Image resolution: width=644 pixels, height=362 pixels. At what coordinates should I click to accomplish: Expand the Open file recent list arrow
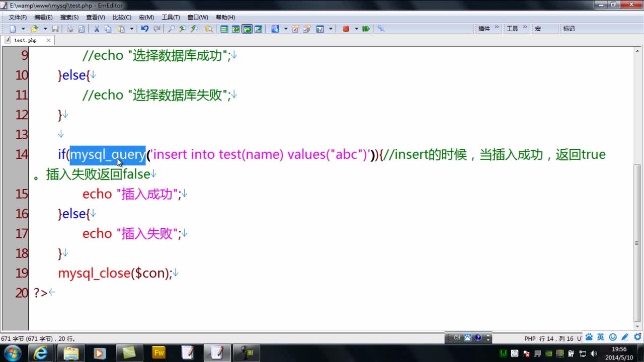(x=45, y=29)
